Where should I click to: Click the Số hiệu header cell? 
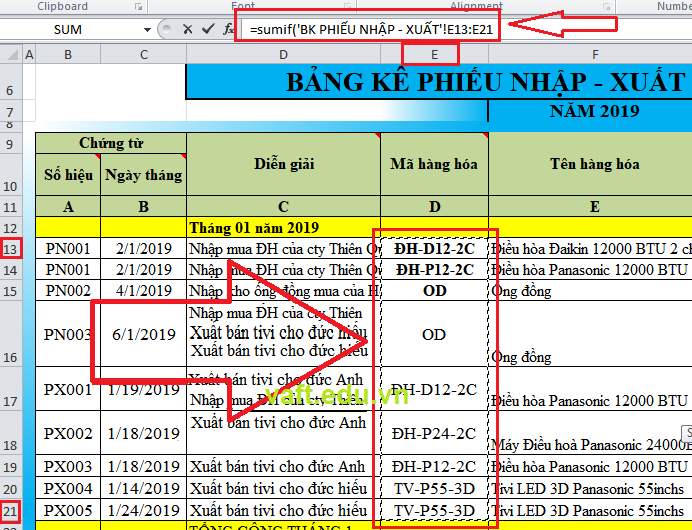(68, 175)
